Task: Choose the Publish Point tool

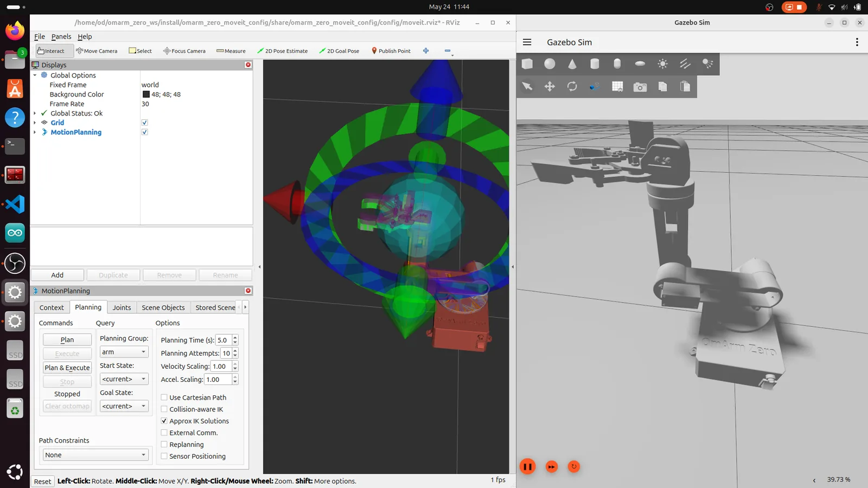Action: tap(391, 51)
